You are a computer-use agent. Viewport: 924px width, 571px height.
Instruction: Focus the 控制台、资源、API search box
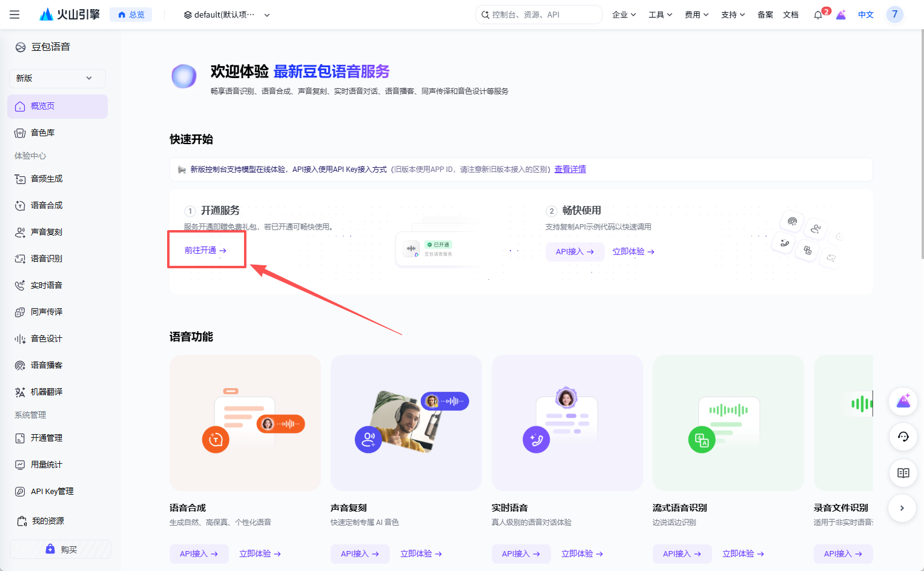539,15
